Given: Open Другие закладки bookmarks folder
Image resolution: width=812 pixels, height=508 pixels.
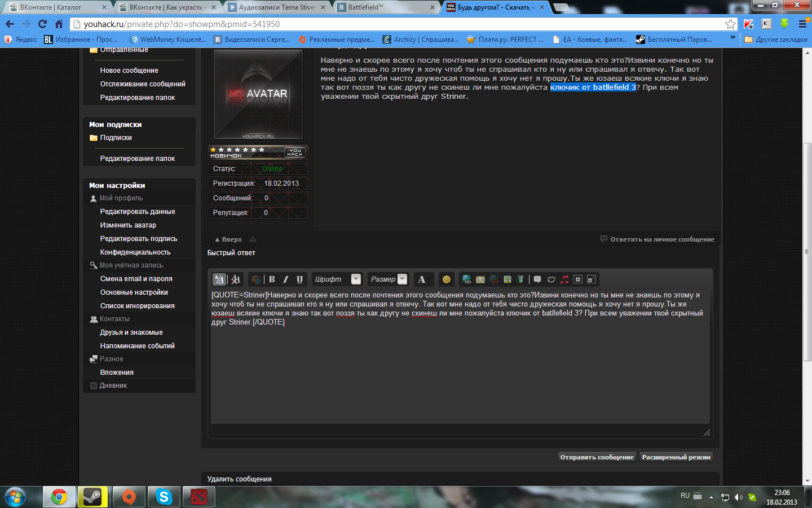Looking at the screenshot, I should pos(776,40).
